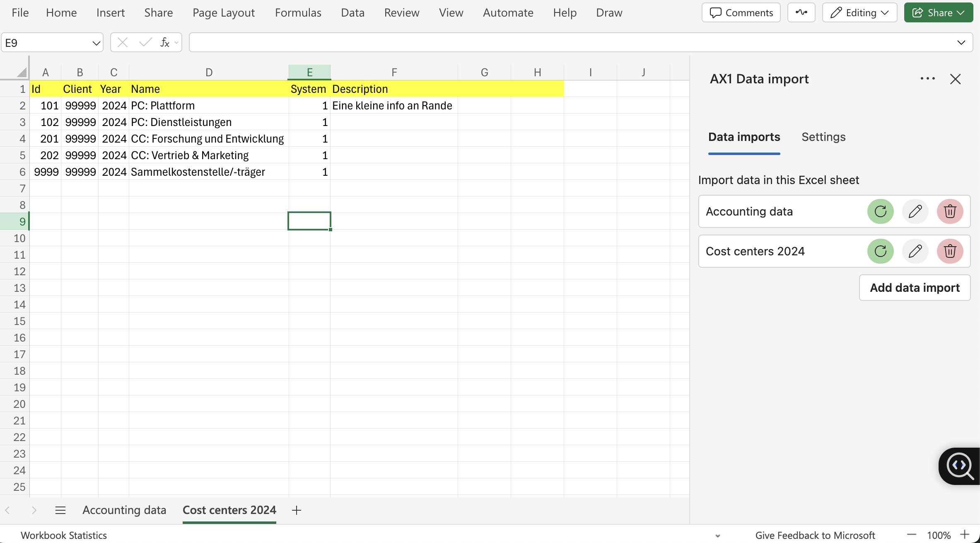Click Workbook Statistics in status bar
980x543 pixels.
click(x=64, y=535)
